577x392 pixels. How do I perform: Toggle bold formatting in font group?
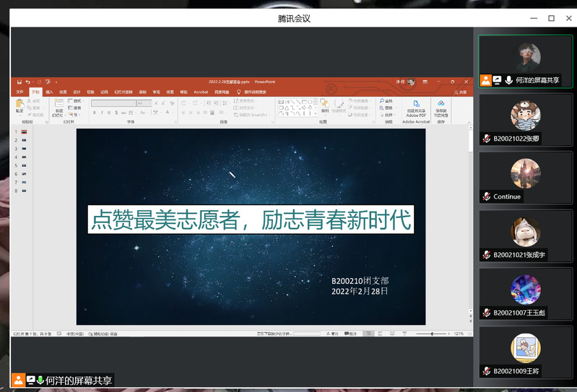(95, 113)
